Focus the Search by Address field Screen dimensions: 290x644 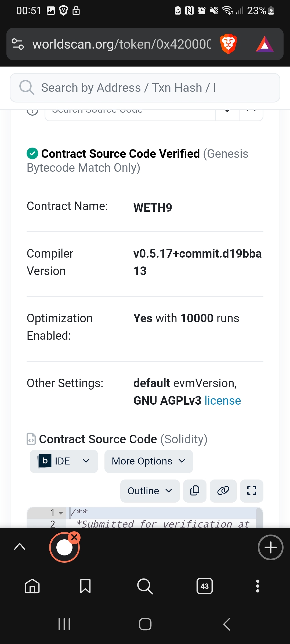tap(150, 88)
